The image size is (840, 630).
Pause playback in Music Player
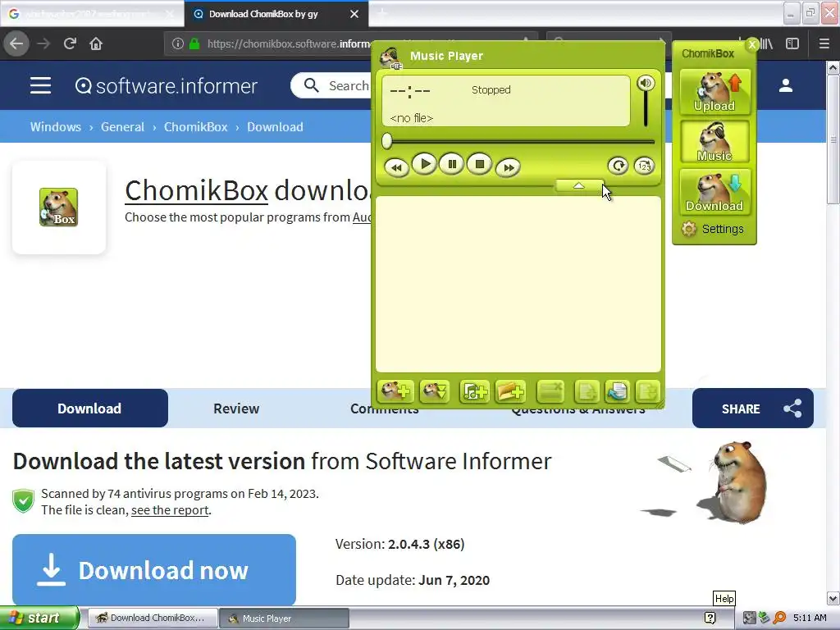(452, 164)
